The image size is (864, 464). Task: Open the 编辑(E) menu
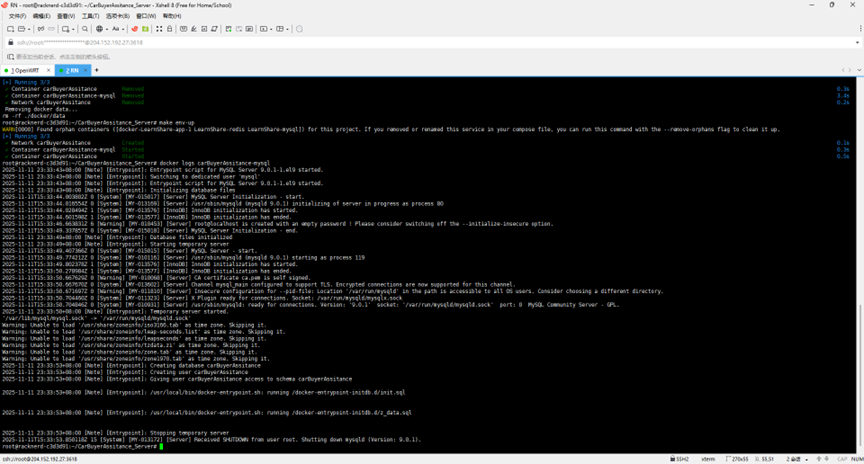pos(41,16)
